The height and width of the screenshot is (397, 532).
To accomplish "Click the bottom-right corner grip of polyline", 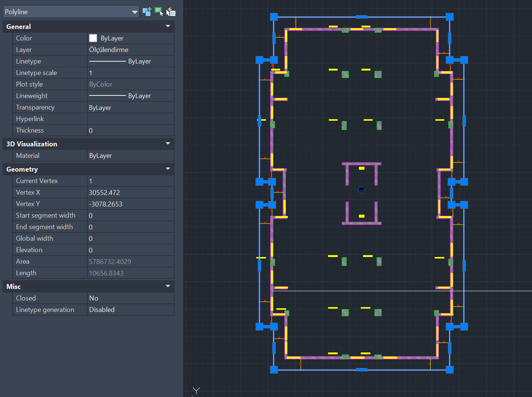I will click(x=450, y=370).
